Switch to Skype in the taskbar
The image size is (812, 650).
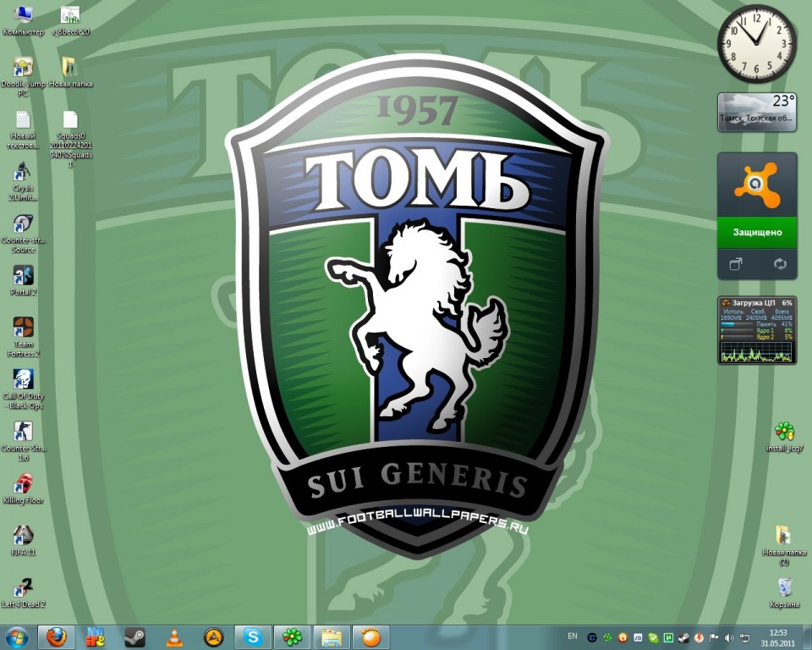coord(253,637)
